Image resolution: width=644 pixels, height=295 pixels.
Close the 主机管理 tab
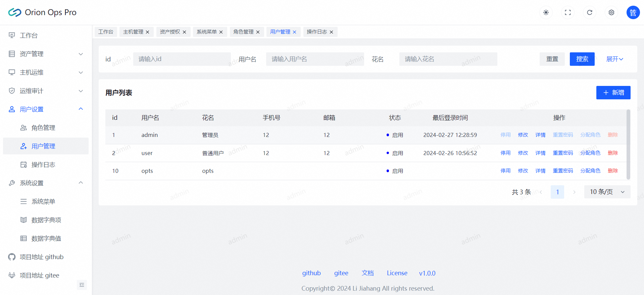[x=148, y=32]
